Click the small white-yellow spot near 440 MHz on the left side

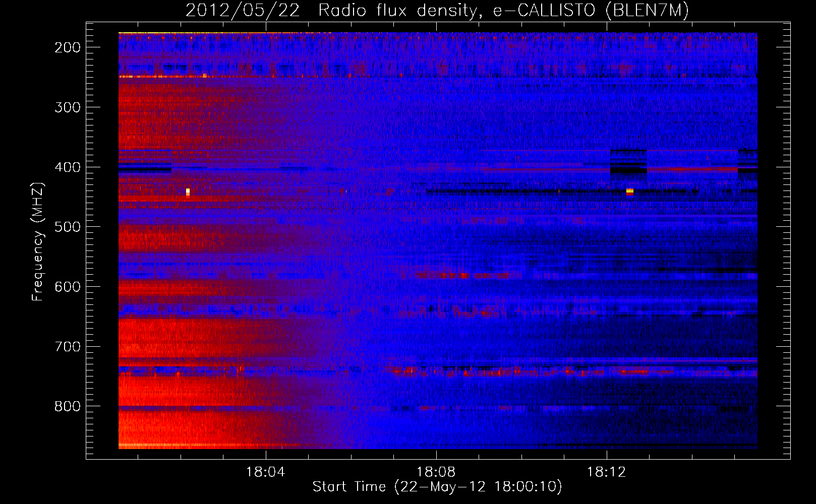[x=188, y=192]
